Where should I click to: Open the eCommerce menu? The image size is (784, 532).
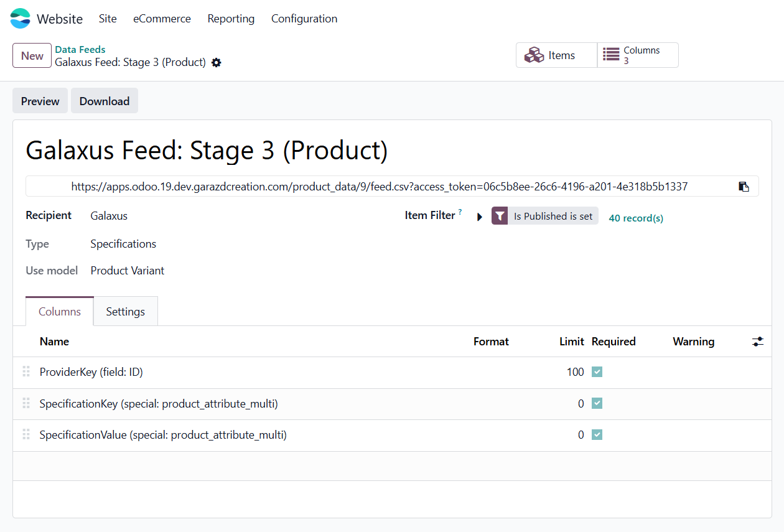162,19
